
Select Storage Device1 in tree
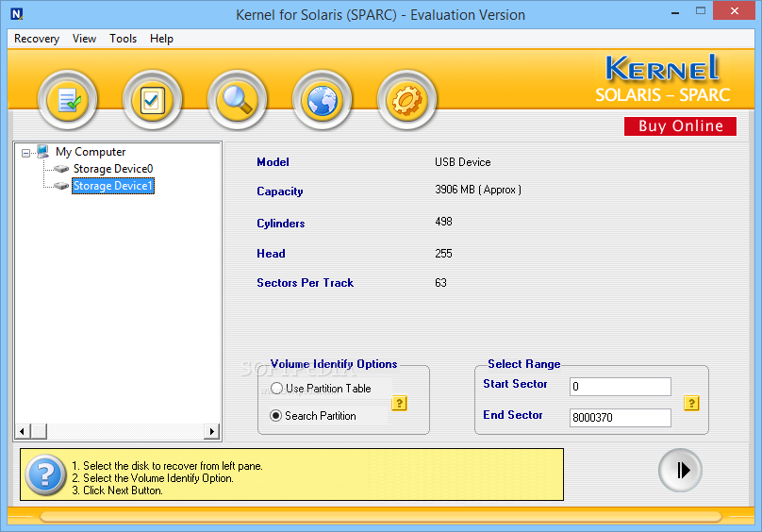tap(113, 186)
